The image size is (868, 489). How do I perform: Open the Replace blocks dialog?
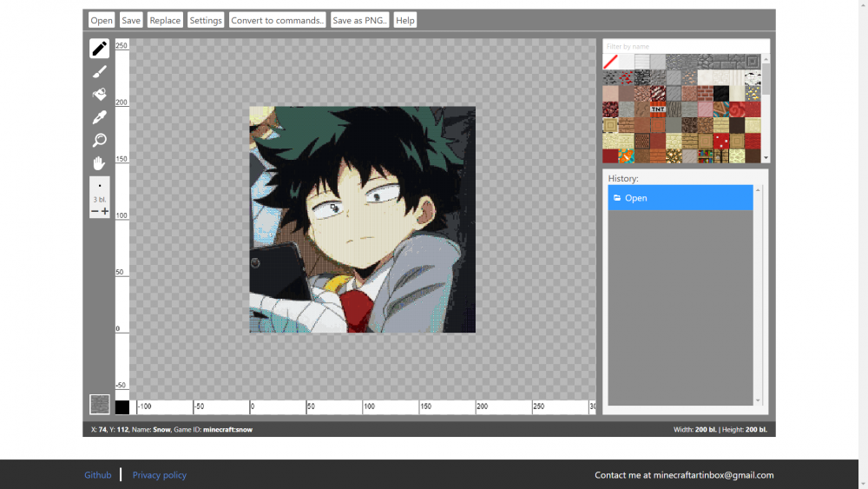pos(165,20)
